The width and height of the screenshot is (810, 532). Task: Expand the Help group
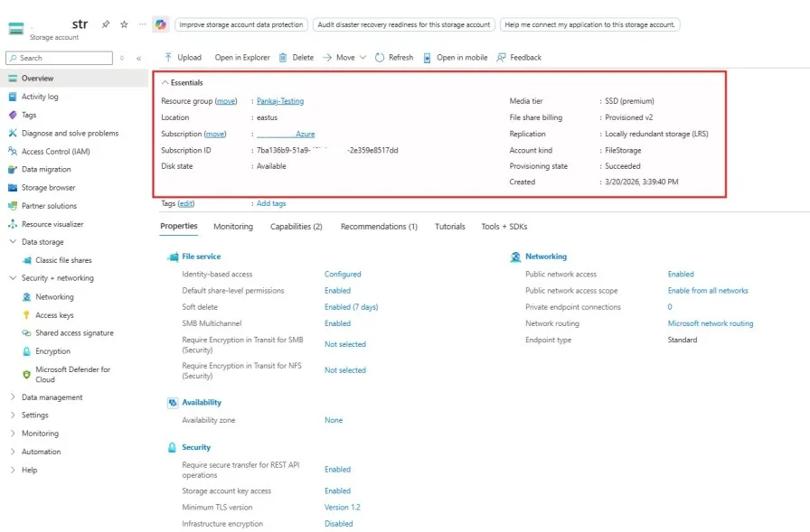tap(13, 470)
